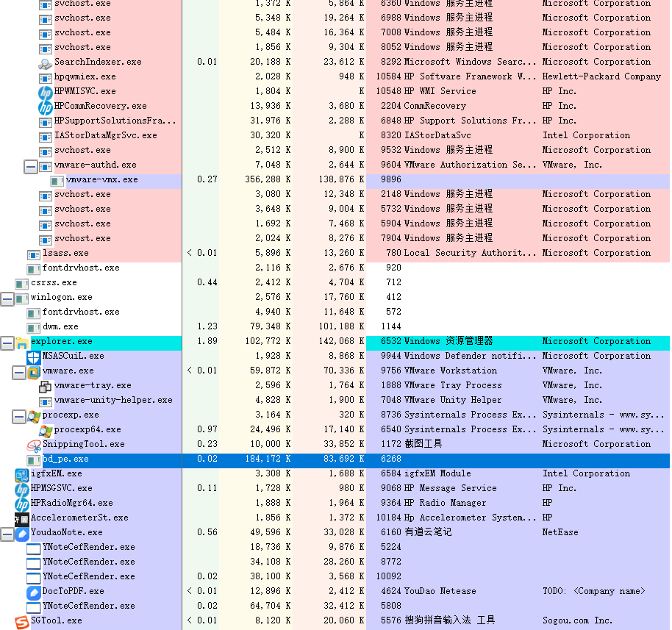Click the MSASCuiL.exe Defender shield icon
This screenshot has height=630, width=672.
[33, 357]
